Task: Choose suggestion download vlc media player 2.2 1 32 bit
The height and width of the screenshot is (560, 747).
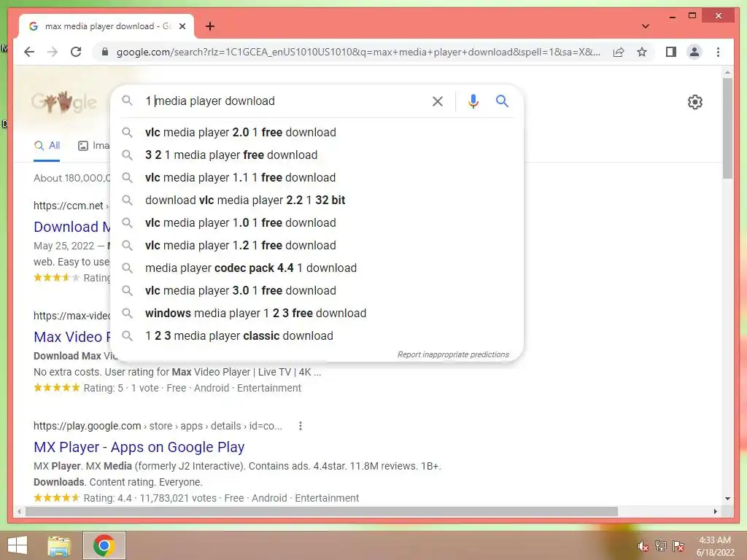Action: pyautogui.click(x=317, y=200)
